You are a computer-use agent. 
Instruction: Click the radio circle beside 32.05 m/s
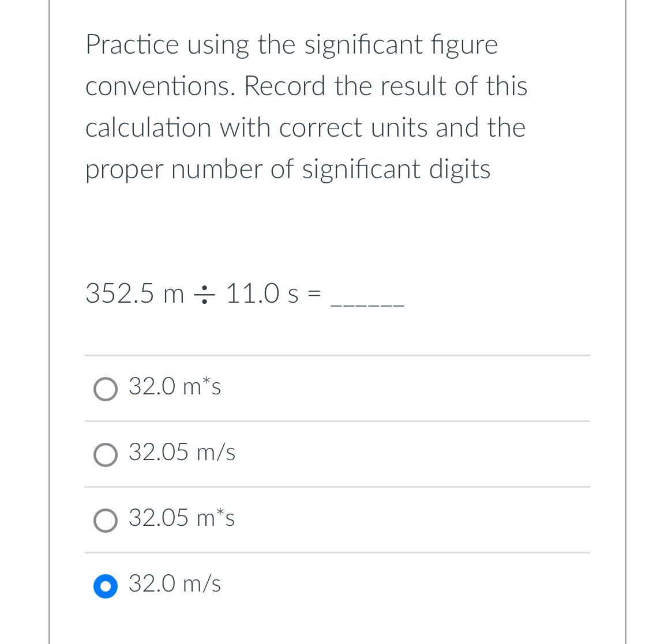pyautogui.click(x=106, y=455)
